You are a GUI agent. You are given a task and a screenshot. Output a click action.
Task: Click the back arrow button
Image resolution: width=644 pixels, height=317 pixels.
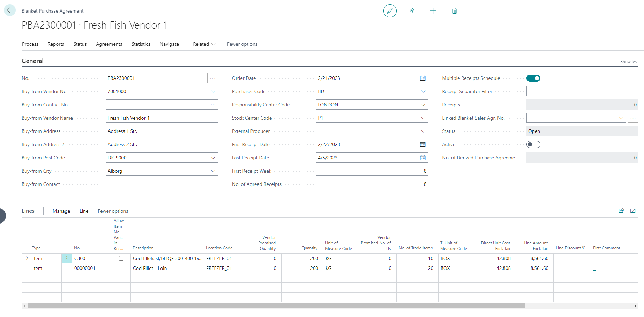[10, 10]
